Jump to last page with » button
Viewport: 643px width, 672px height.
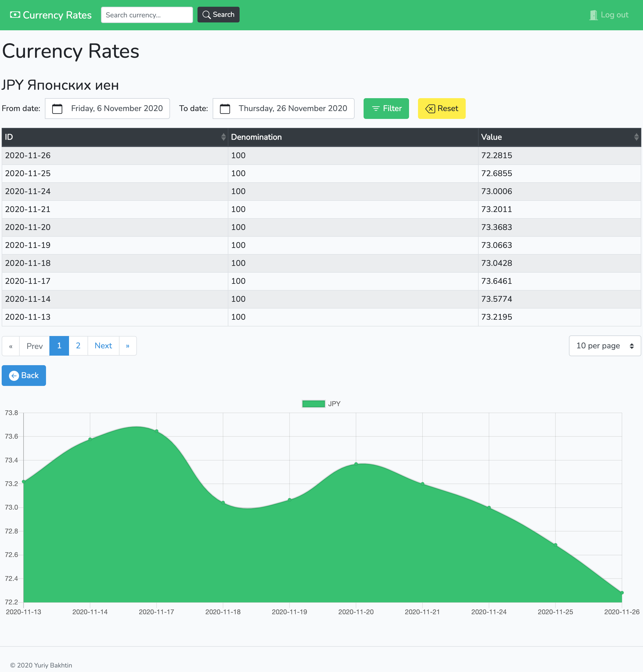point(127,346)
